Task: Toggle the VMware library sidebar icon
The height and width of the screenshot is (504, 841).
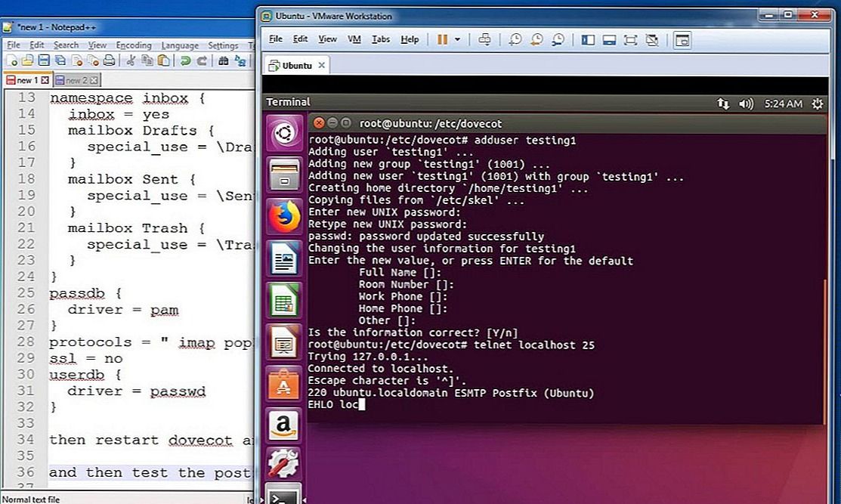Action: coord(588,40)
